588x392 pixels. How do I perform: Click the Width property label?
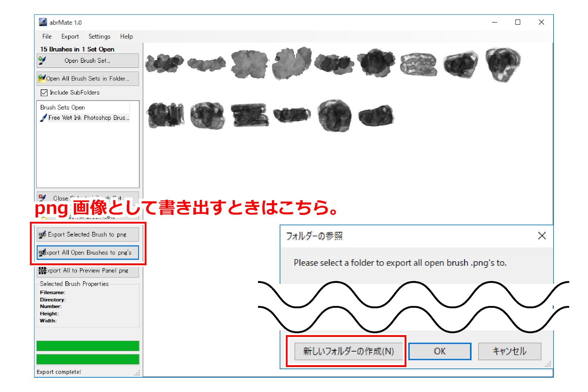pos(48,321)
